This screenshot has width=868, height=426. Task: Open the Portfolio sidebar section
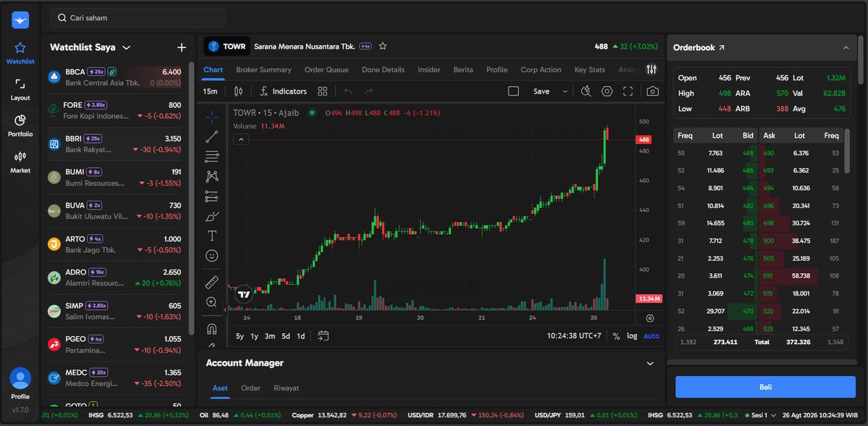click(x=20, y=126)
